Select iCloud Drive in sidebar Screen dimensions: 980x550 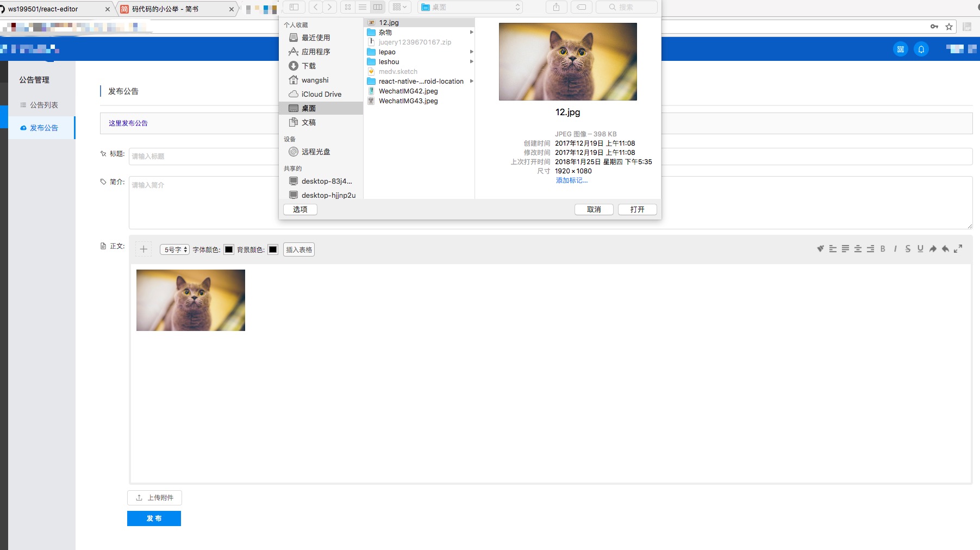321,94
